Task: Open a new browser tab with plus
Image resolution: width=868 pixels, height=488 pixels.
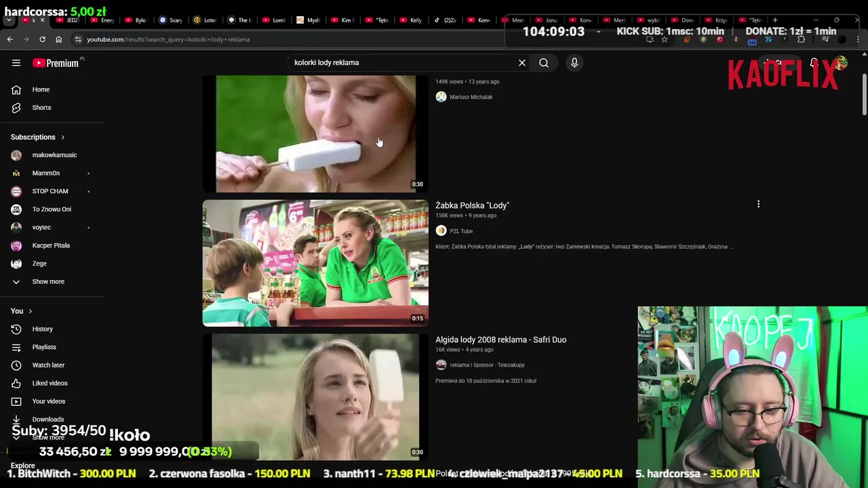Action: coord(775,20)
